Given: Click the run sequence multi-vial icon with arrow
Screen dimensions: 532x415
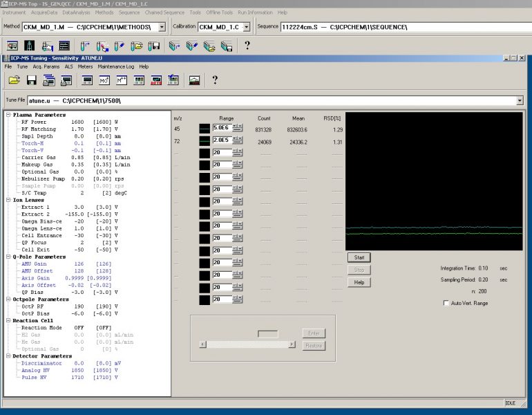Looking at the screenshot, I should click(174, 46).
